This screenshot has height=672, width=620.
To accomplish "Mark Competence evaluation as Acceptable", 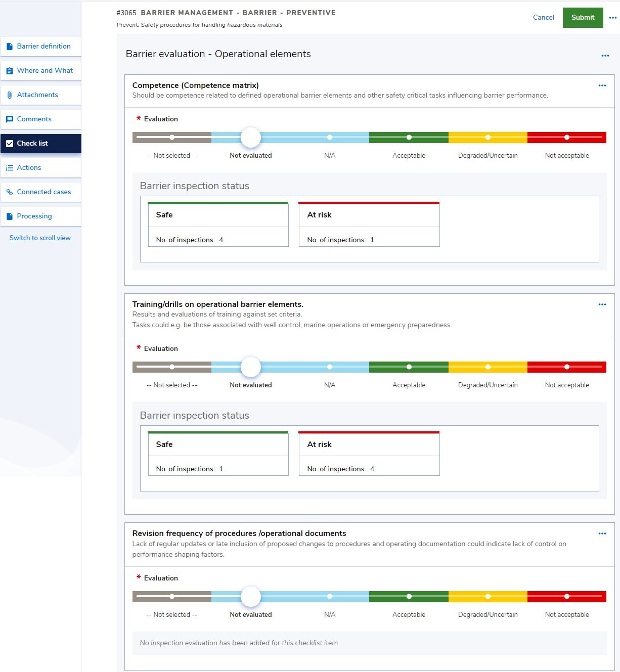I will click(x=409, y=137).
